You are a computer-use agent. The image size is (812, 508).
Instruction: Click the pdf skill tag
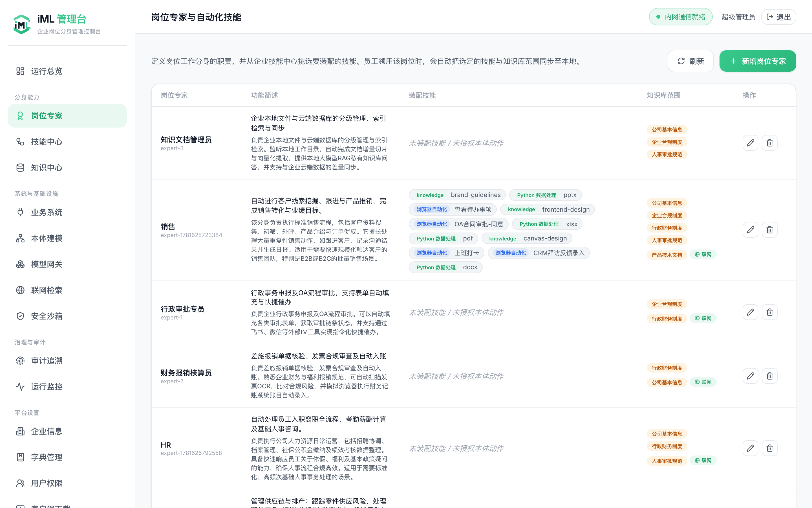pos(443,238)
